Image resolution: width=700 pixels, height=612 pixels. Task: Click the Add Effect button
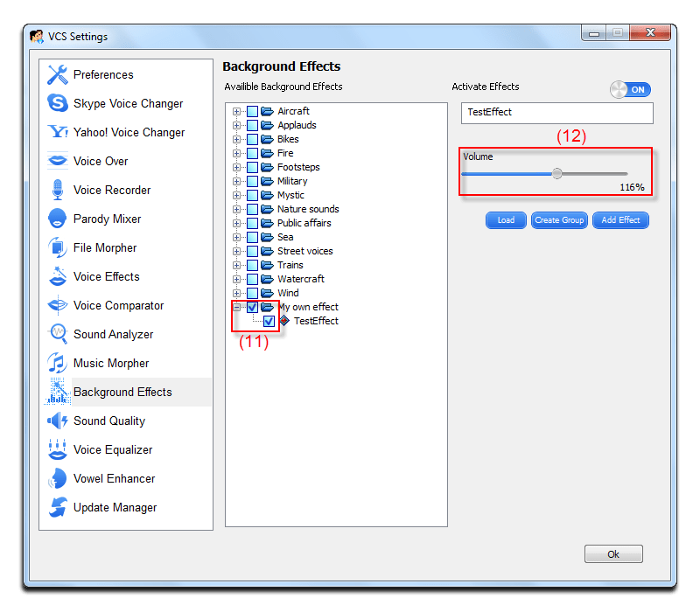click(620, 220)
